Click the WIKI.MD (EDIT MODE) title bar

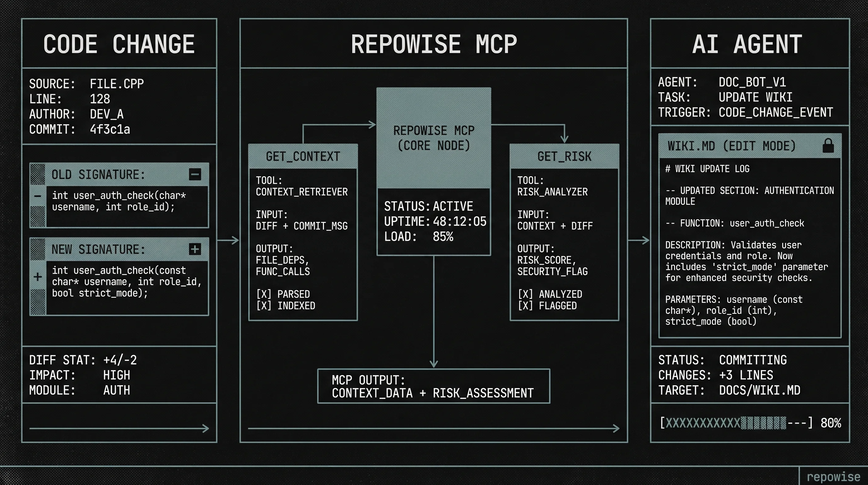click(x=731, y=146)
